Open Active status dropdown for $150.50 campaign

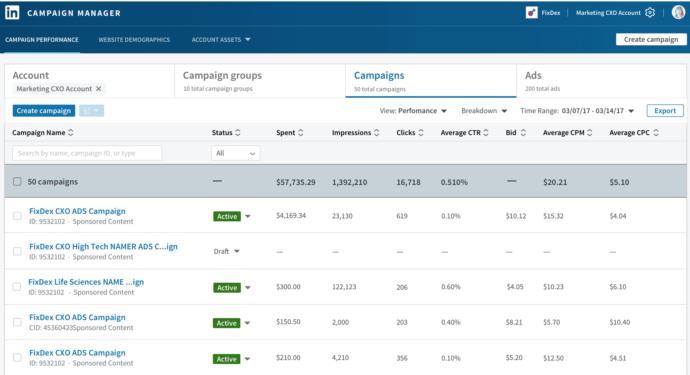coord(247,323)
